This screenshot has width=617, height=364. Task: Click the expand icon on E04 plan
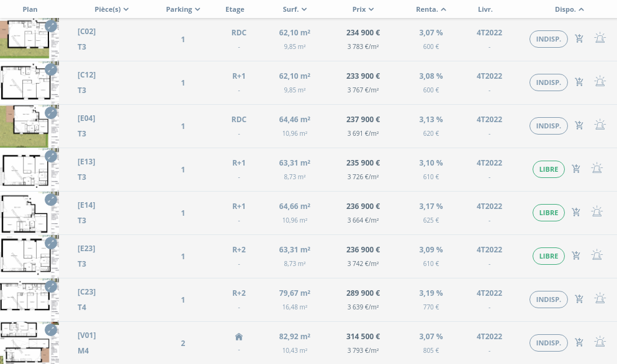(51, 113)
